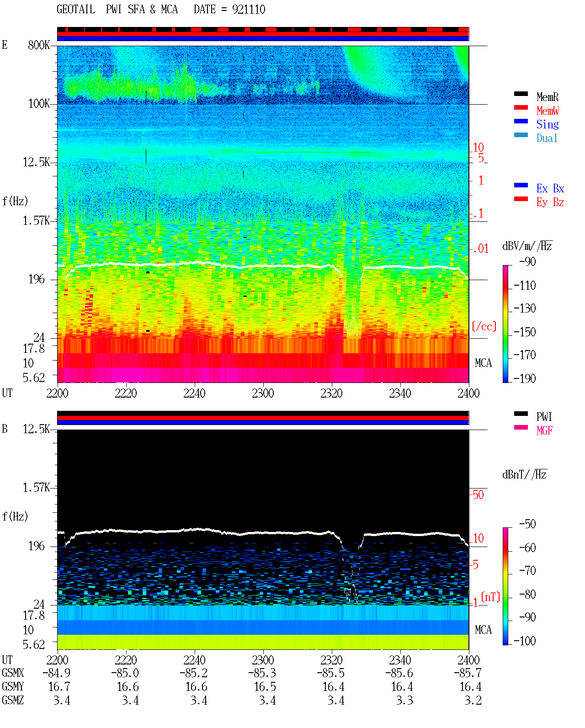
Task: Click the 'GSMZ' coordinate row label
Action: pos(13,701)
